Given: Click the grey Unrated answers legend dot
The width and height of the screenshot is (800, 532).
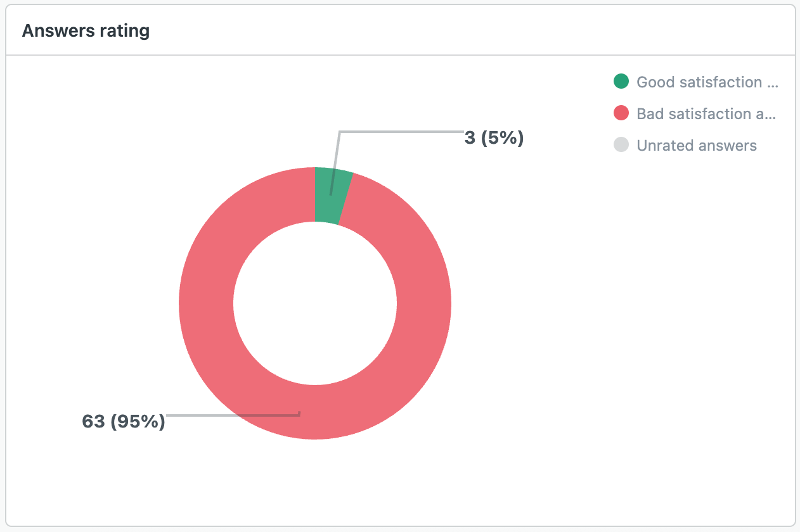Looking at the screenshot, I should coord(621,146).
